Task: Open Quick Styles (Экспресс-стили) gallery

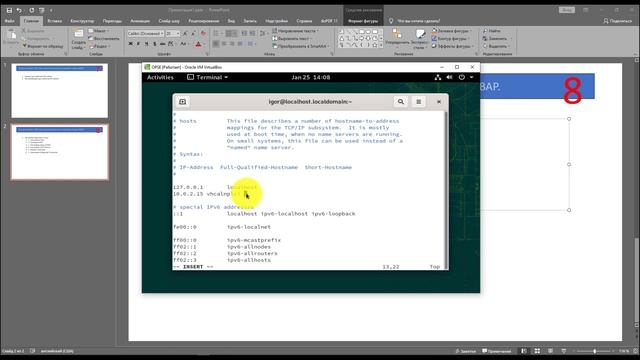Action: point(419,39)
